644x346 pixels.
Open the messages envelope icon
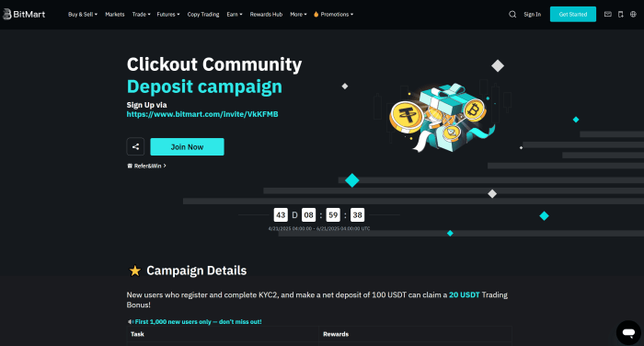pyautogui.click(x=608, y=15)
